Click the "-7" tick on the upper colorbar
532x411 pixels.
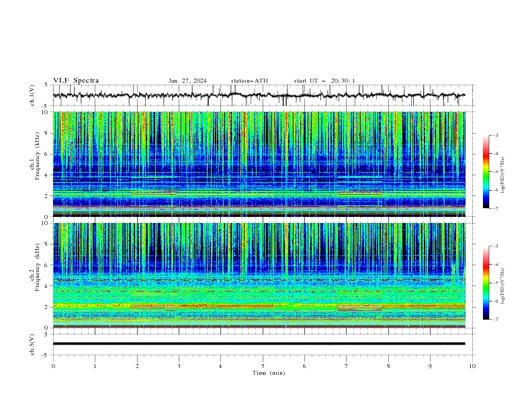[x=496, y=208]
